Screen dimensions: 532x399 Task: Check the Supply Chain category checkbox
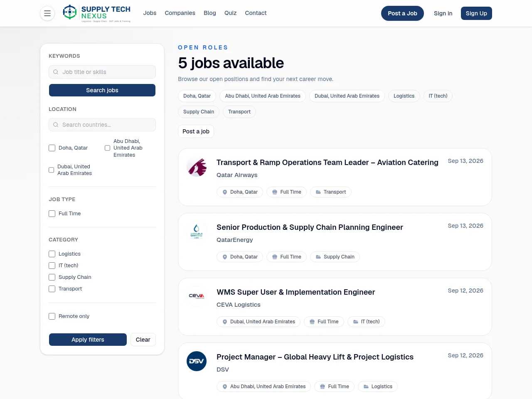pyautogui.click(x=52, y=277)
